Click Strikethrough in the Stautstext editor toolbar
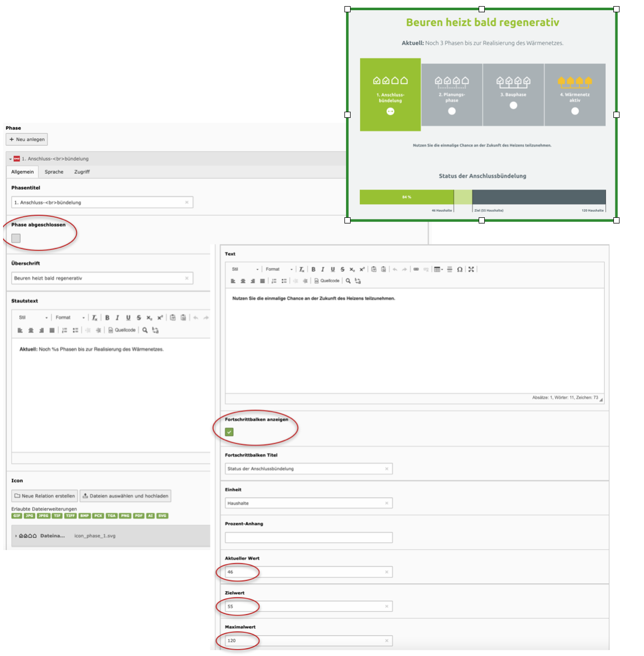 pyautogui.click(x=138, y=318)
